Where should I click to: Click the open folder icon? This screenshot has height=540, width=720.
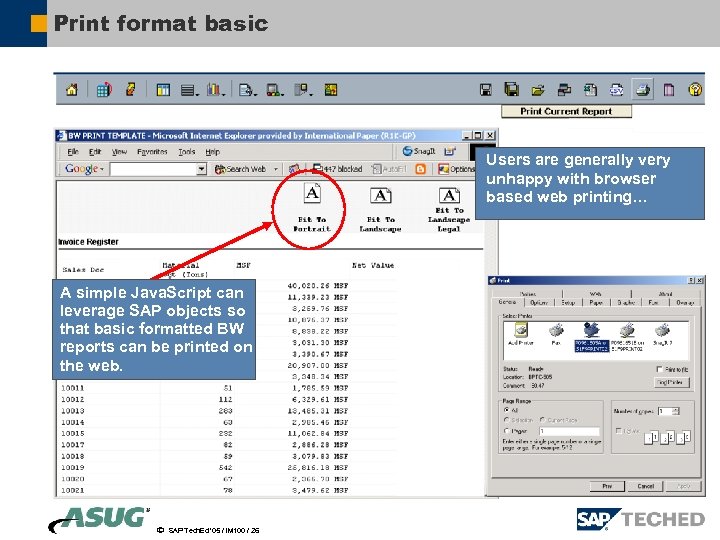coord(538,90)
